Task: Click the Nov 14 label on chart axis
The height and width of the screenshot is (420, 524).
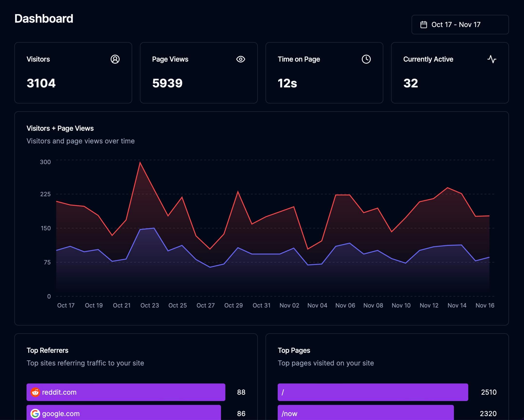Action: point(457,305)
